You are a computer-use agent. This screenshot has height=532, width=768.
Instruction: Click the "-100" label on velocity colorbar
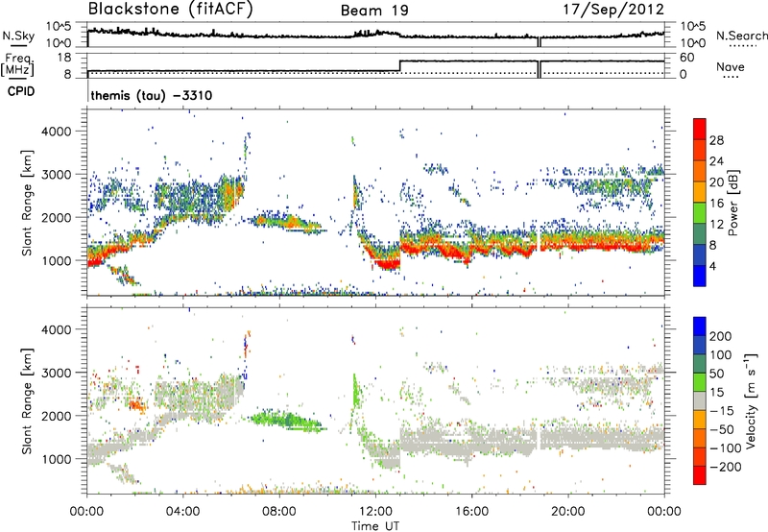[x=725, y=447]
